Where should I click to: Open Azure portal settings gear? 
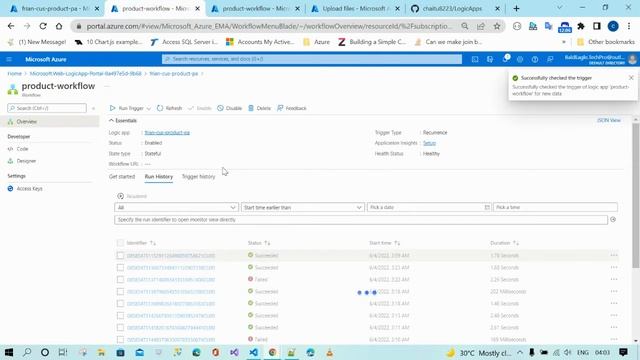click(520, 59)
